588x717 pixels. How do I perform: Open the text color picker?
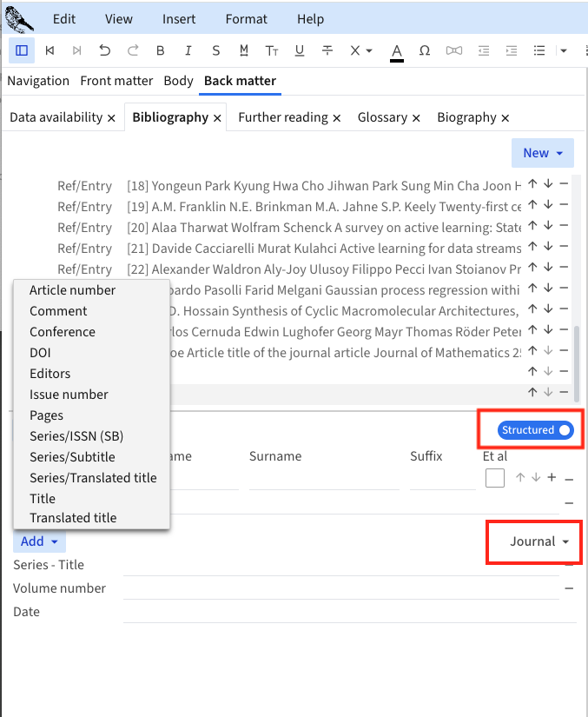[397, 50]
